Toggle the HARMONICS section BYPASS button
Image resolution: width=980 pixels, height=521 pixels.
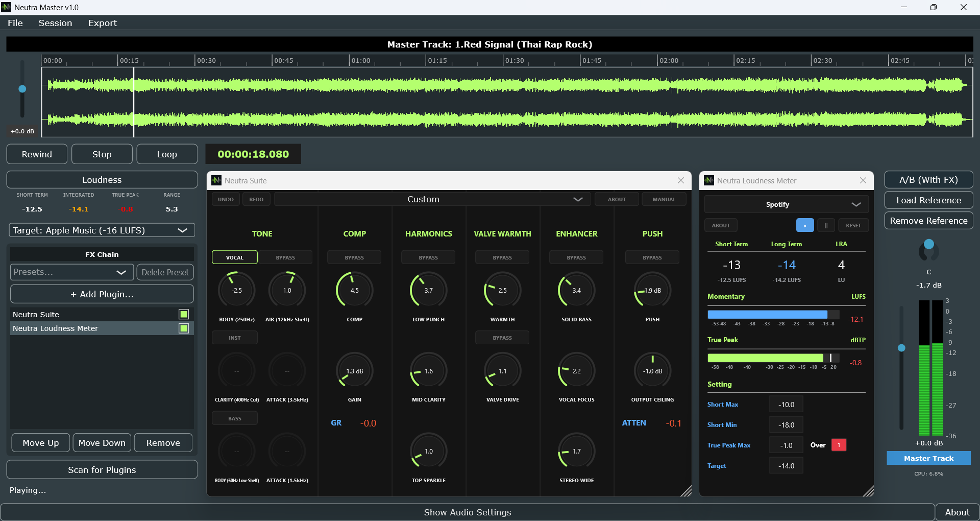pyautogui.click(x=428, y=257)
